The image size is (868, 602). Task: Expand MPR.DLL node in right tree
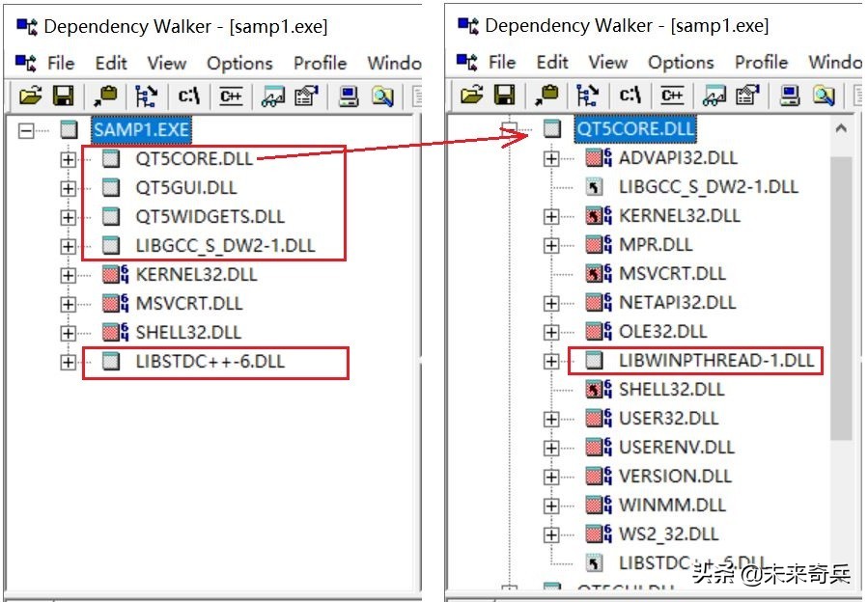(x=550, y=246)
